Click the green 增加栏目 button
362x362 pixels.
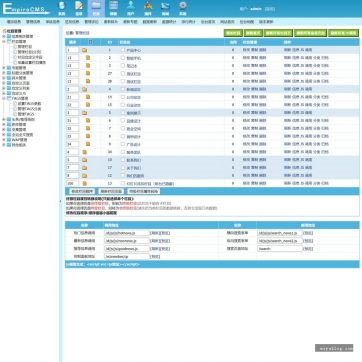tap(233, 33)
